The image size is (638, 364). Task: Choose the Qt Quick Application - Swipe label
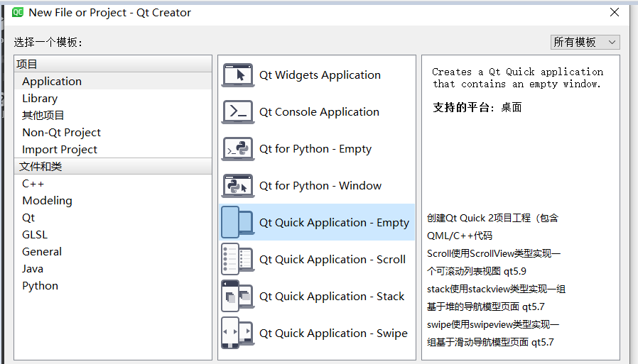pos(333,333)
